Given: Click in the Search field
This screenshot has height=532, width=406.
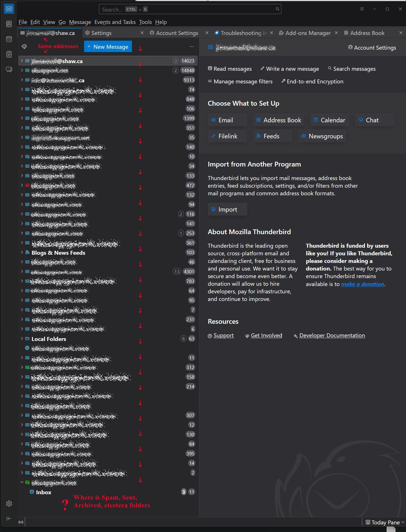Looking at the screenshot, I should point(186,9).
